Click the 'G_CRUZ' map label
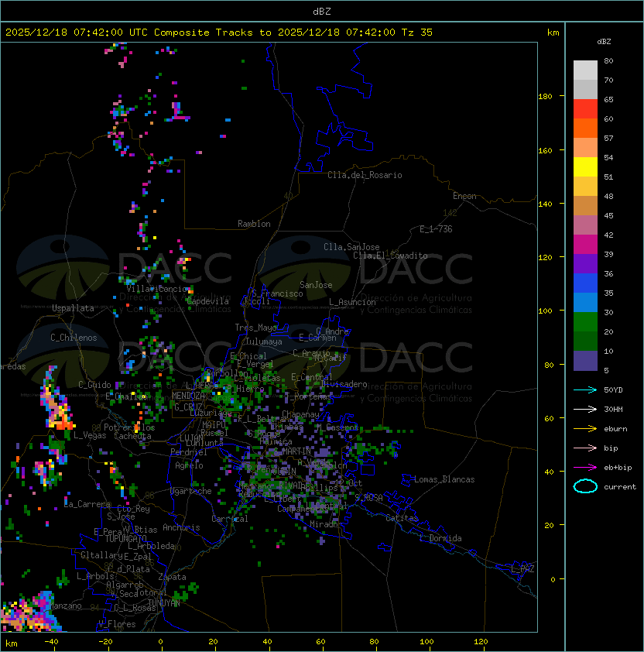Viewport: 644px width, 652px height. coord(188,407)
